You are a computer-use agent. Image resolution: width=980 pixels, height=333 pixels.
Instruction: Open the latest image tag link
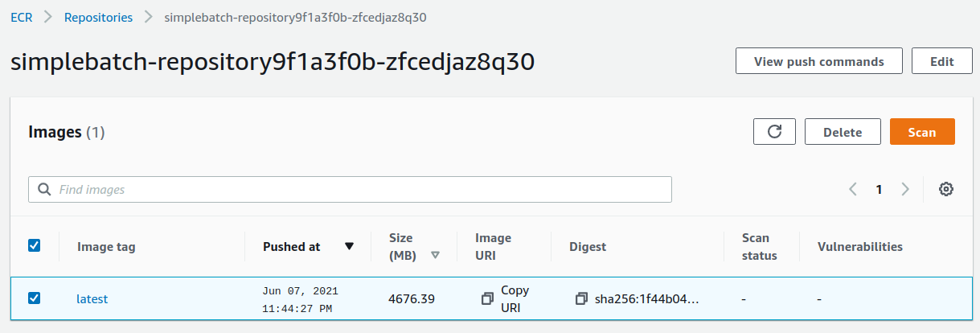click(92, 299)
